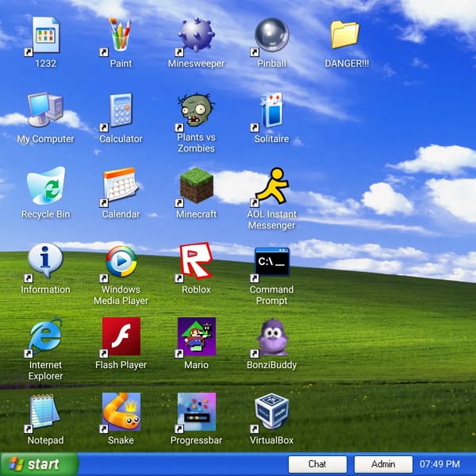Click the BonziBuddy purple gorilla icon
476x476 pixels.
coord(271,337)
